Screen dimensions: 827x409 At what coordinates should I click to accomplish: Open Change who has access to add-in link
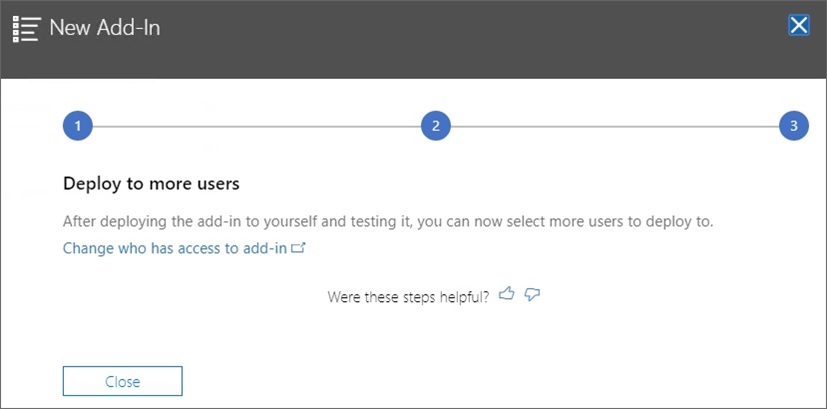tap(174, 248)
